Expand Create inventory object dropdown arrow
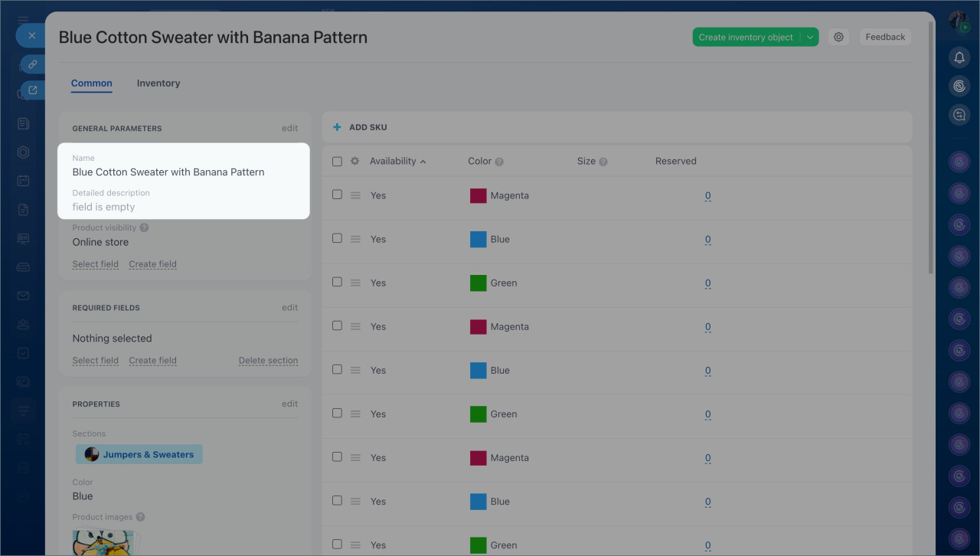Viewport: 980px width, 556px height. (810, 37)
